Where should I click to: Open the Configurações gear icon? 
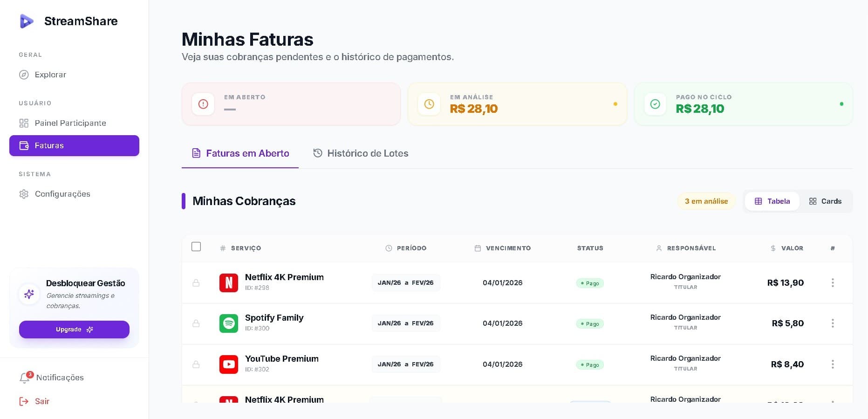[24, 194]
